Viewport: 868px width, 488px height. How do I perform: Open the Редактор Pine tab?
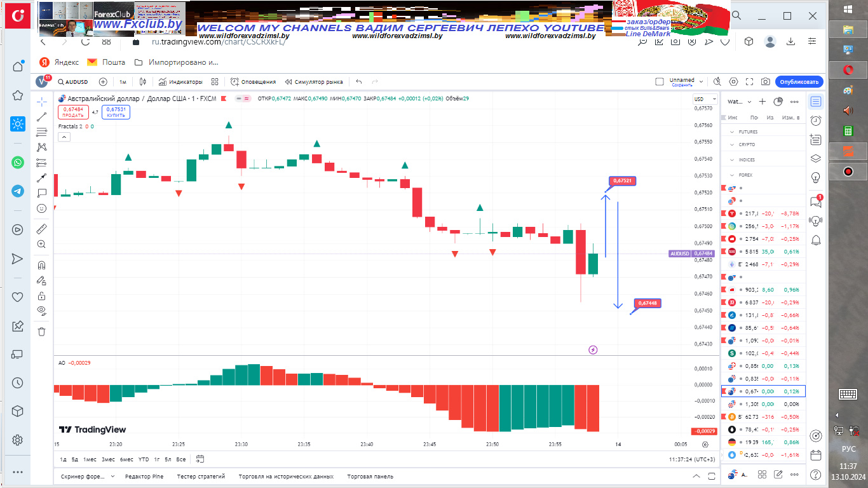point(144,477)
